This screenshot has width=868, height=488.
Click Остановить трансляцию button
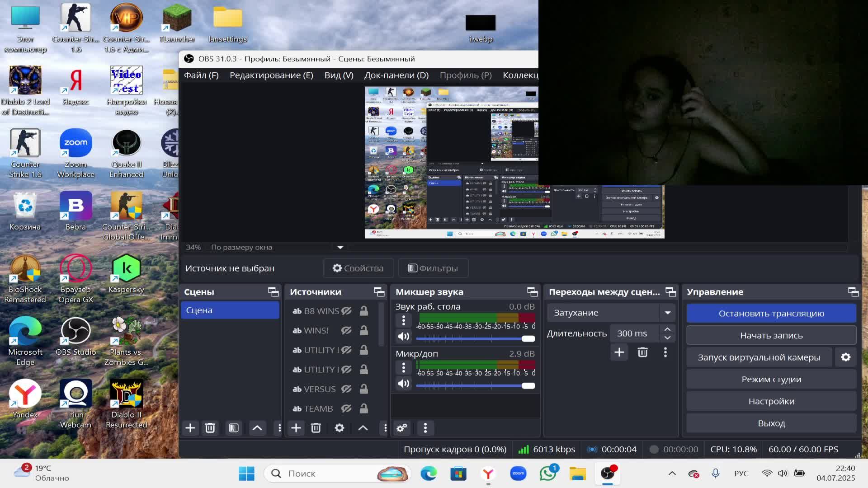(x=771, y=313)
